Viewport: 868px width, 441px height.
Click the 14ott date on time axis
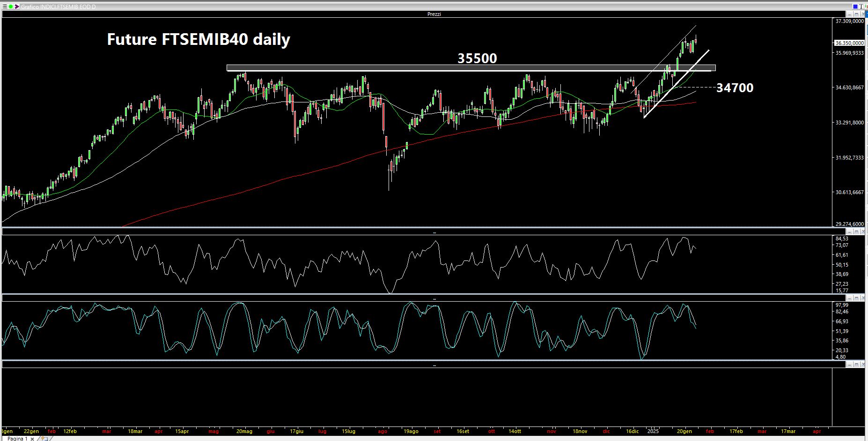click(515, 431)
